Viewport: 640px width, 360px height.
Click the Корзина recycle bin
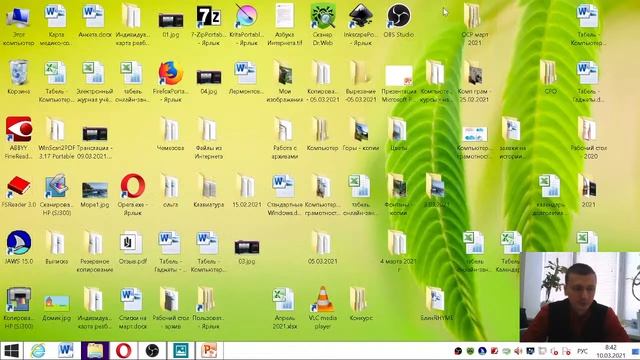coord(18,73)
